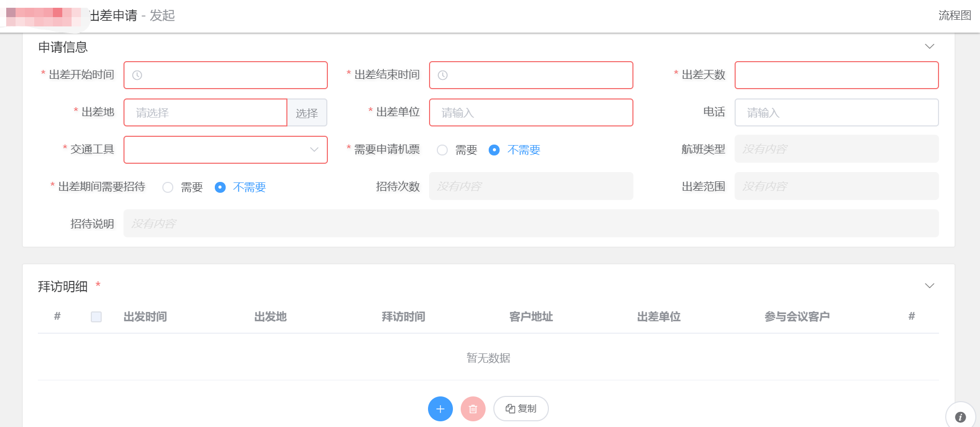The width and height of the screenshot is (980, 427).
Task: Click the blue plus add-row button
Action: point(440,409)
